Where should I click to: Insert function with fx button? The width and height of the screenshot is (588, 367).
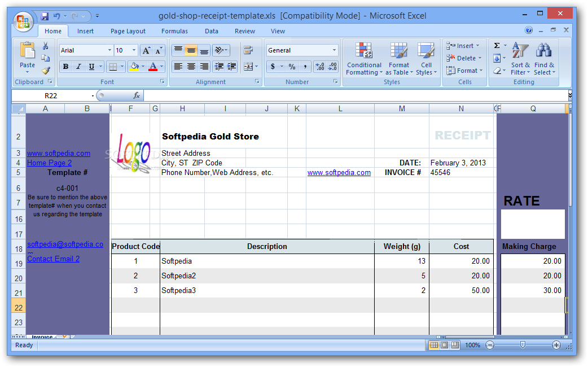[137, 95]
